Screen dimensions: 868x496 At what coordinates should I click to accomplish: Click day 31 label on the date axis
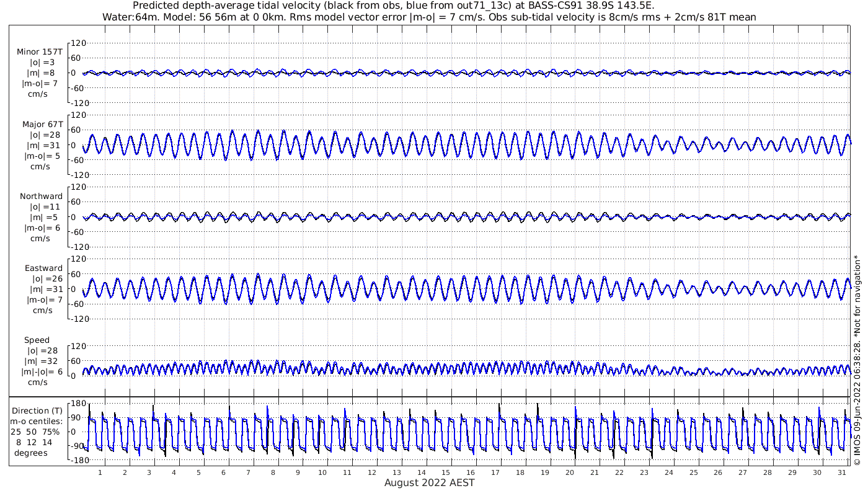[x=842, y=472]
